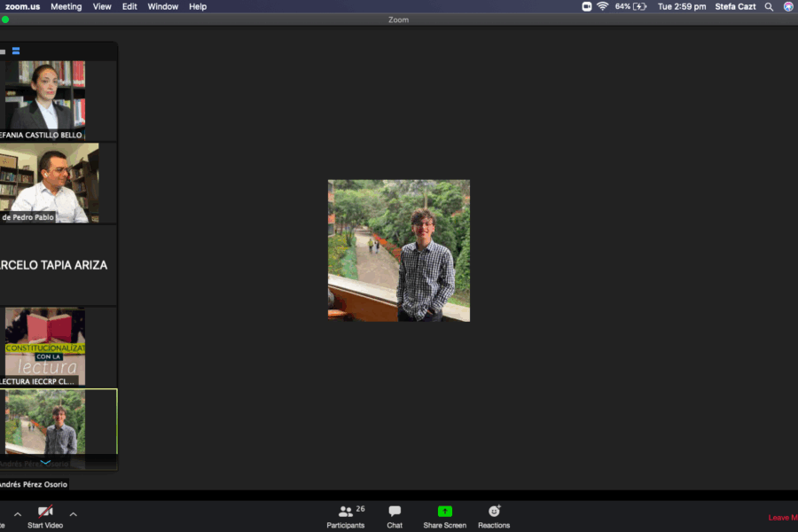Open the Reactions picker
The height and width of the screenshot is (532, 798).
click(x=494, y=516)
